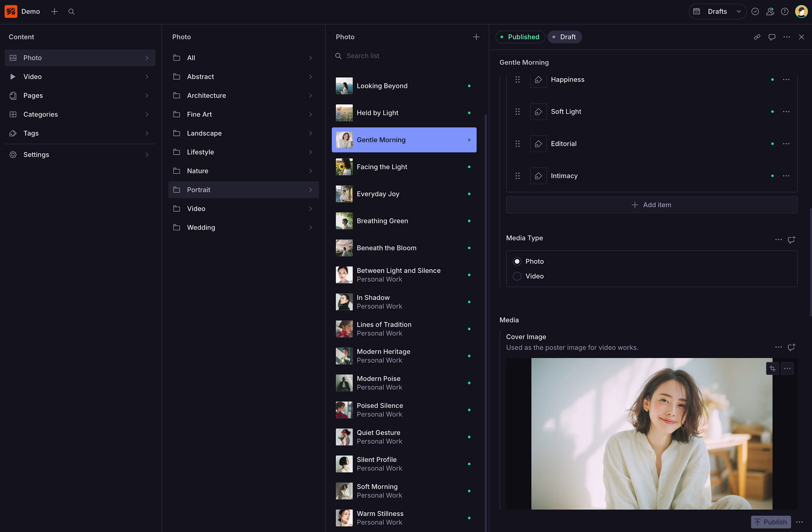812x532 pixels.
Task: Open the help question mark icon
Action: (x=785, y=12)
